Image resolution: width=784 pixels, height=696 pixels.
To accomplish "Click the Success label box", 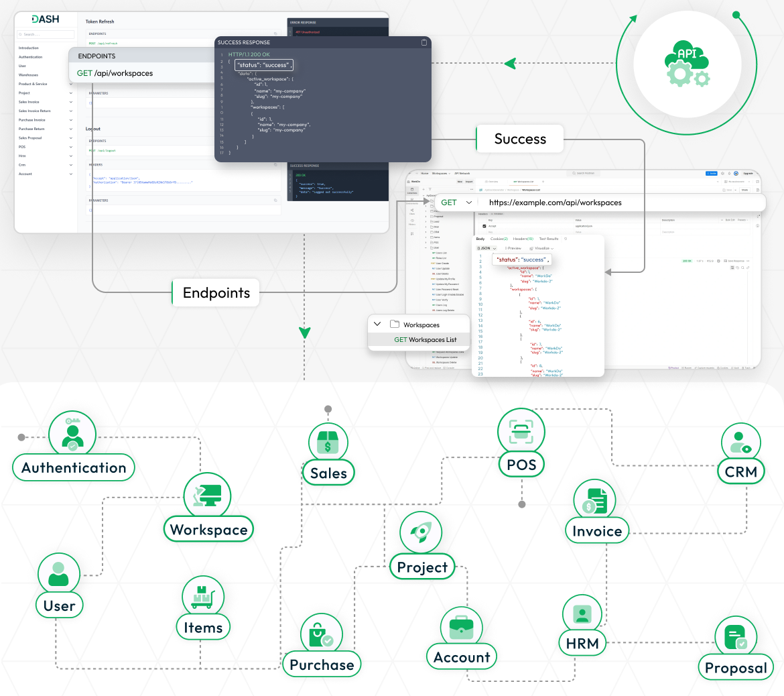I will click(520, 139).
